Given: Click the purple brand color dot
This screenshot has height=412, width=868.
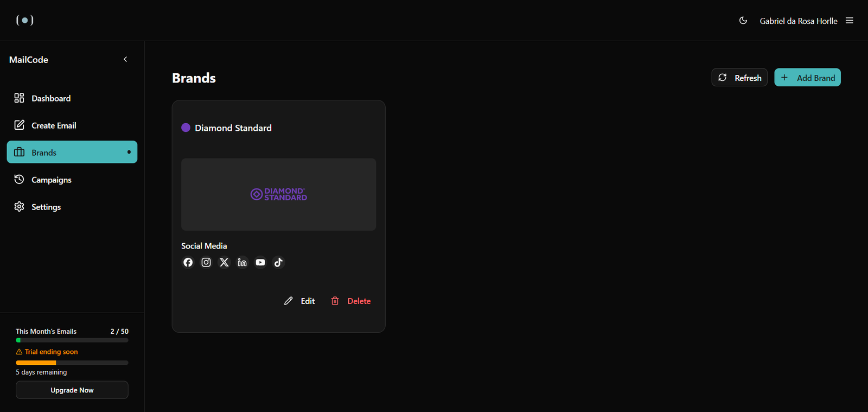Looking at the screenshot, I should (186, 128).
